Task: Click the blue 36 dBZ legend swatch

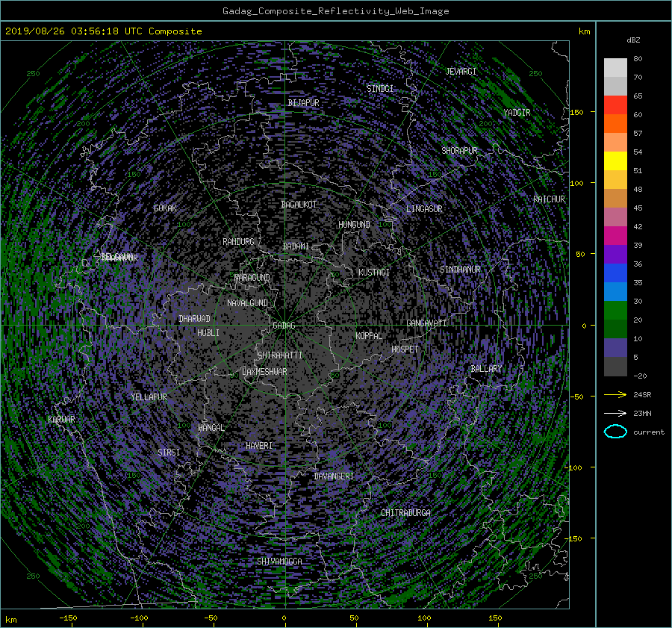Action: pyautogui.click(x=615, y=273)
